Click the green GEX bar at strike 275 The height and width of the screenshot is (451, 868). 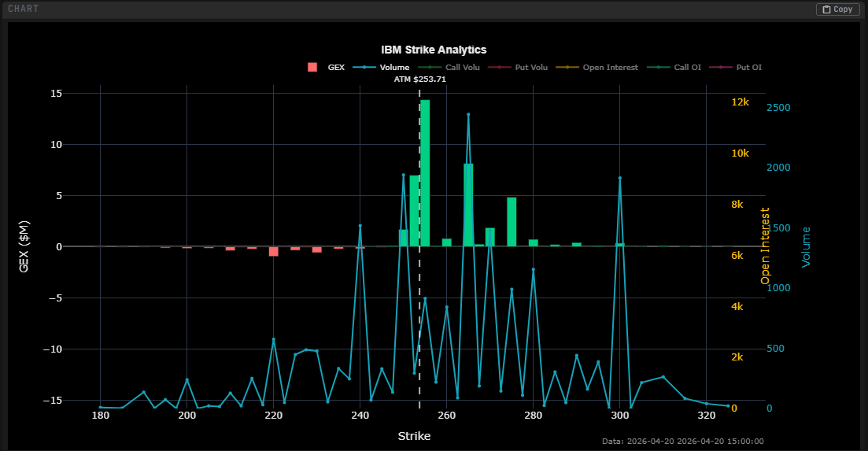512,222
